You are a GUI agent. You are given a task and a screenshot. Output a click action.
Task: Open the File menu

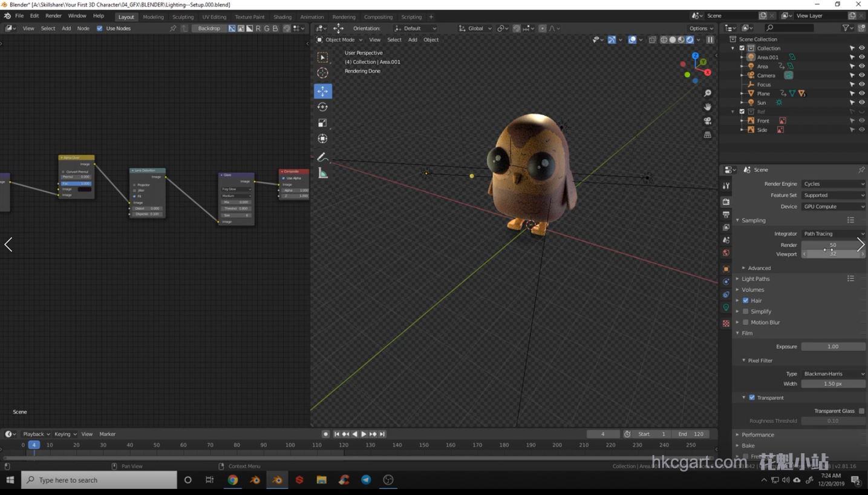click(x=19, y=16)
